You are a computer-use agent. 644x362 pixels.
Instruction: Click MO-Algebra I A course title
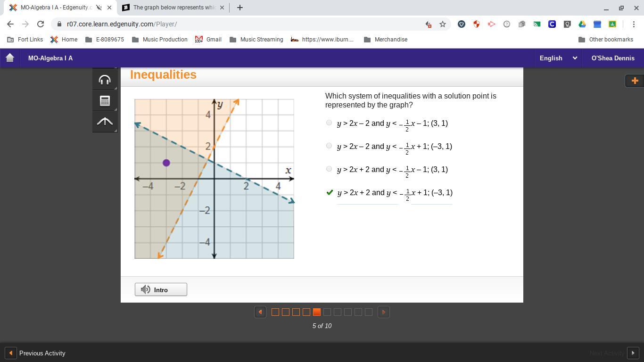click(50, 58)
